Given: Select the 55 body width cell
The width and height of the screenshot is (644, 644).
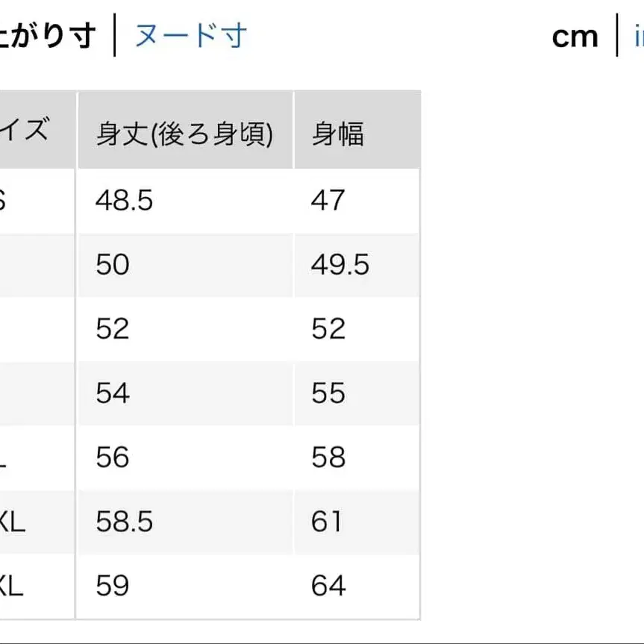Looking at the screenshot, I should (x=328, y=394).
